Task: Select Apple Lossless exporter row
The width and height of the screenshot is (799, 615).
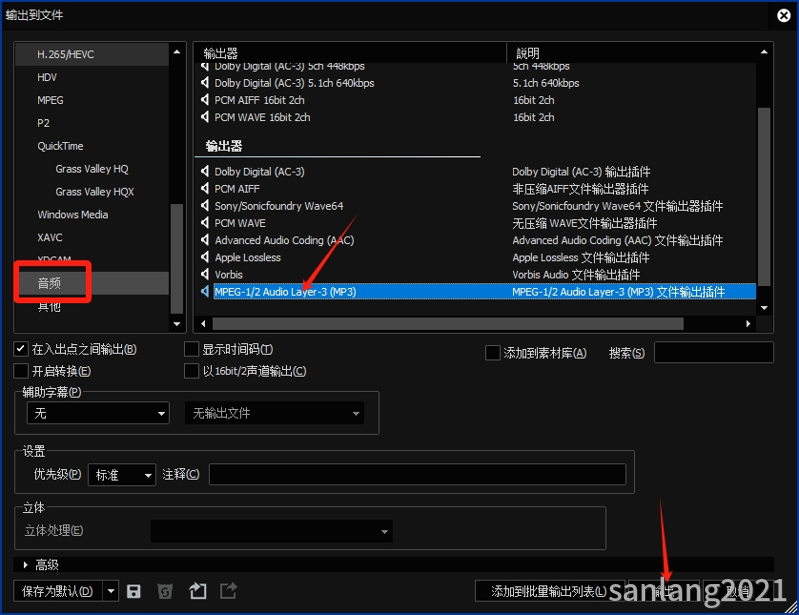Action: 475,257
